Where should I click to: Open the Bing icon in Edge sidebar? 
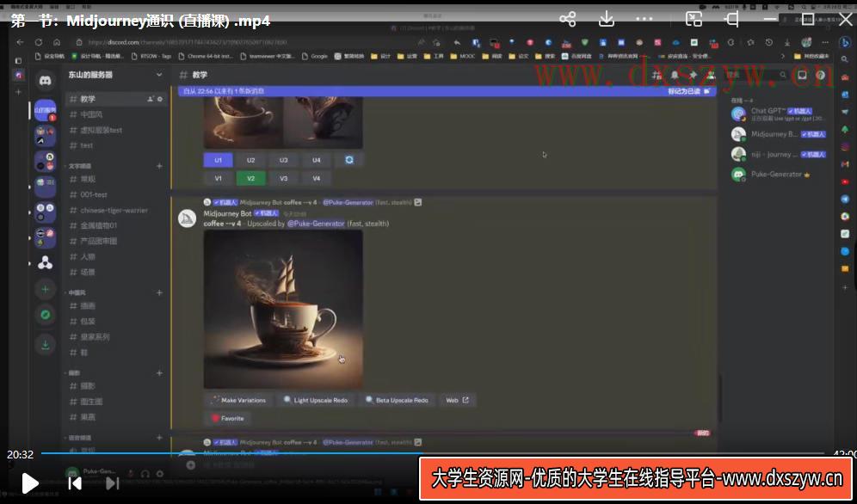846,43
